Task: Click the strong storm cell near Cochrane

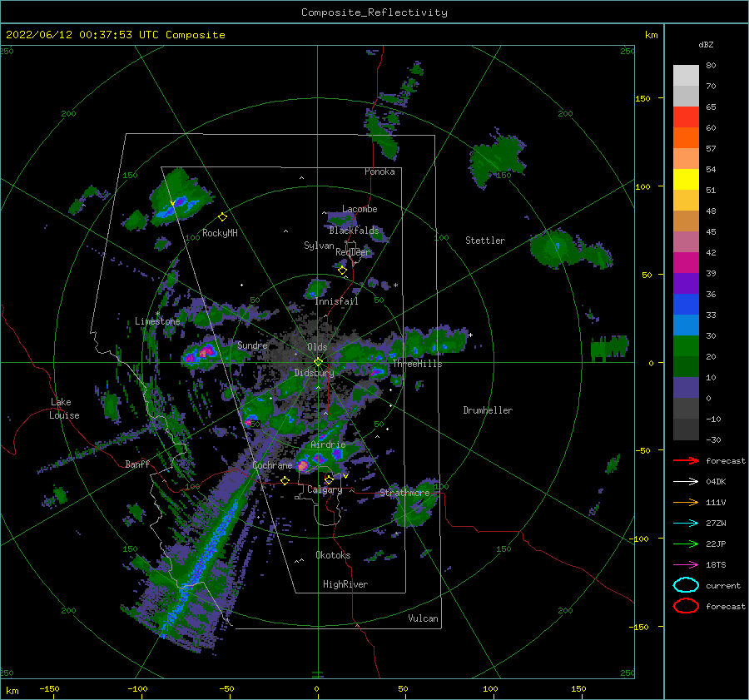Action: [303, 465]
